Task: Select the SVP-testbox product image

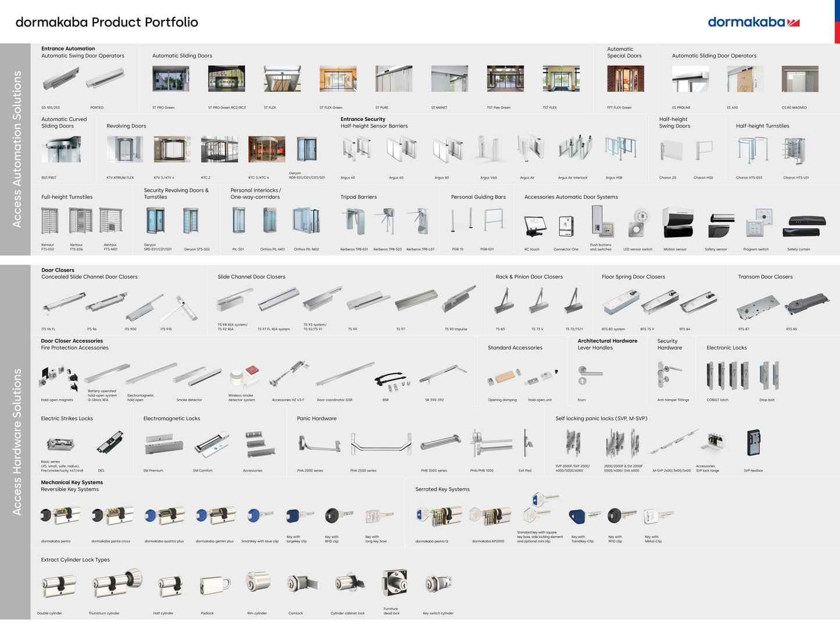Action: coord(754,443)
